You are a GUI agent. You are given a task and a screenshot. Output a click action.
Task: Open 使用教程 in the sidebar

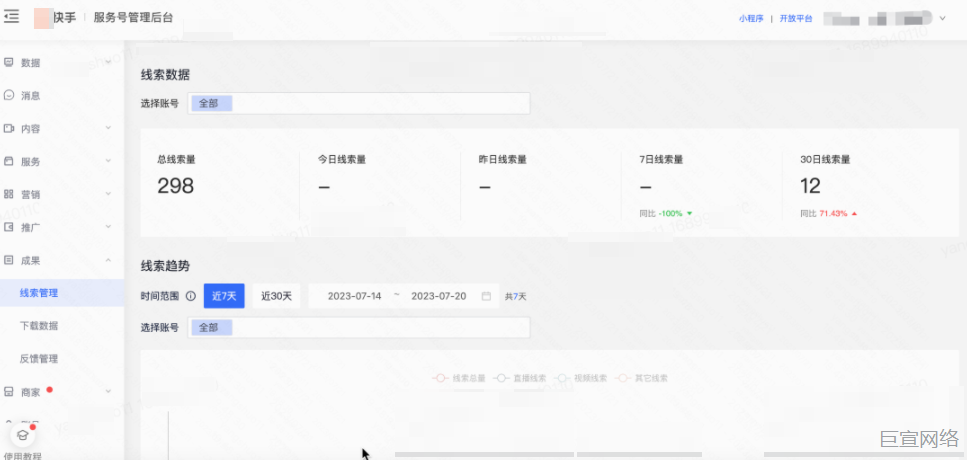22,456
